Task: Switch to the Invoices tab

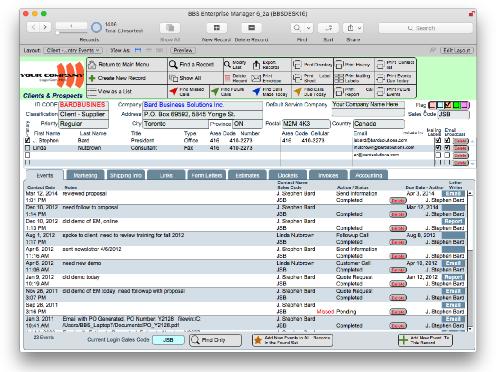Action: pyautogui.click(x=328, y=175)
